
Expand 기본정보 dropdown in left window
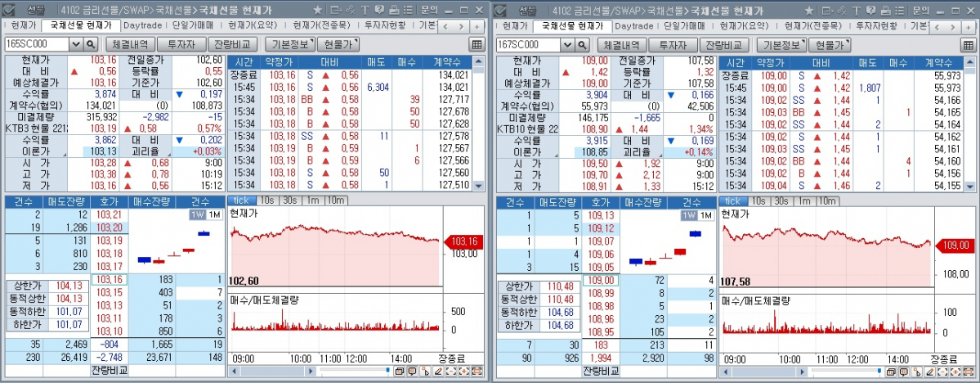point(290,44)
